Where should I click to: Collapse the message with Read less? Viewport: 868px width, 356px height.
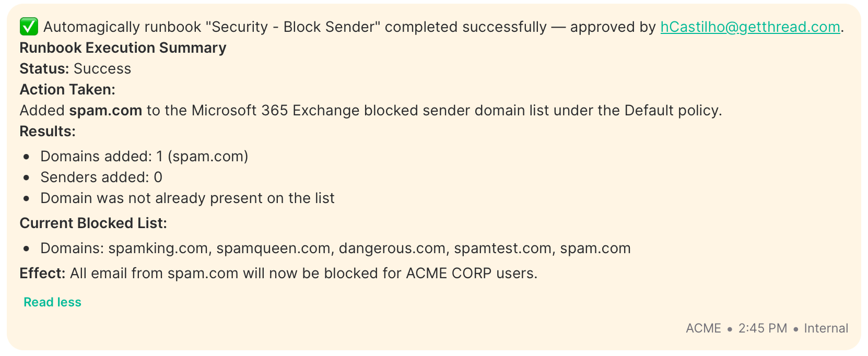tap(52, 302)
